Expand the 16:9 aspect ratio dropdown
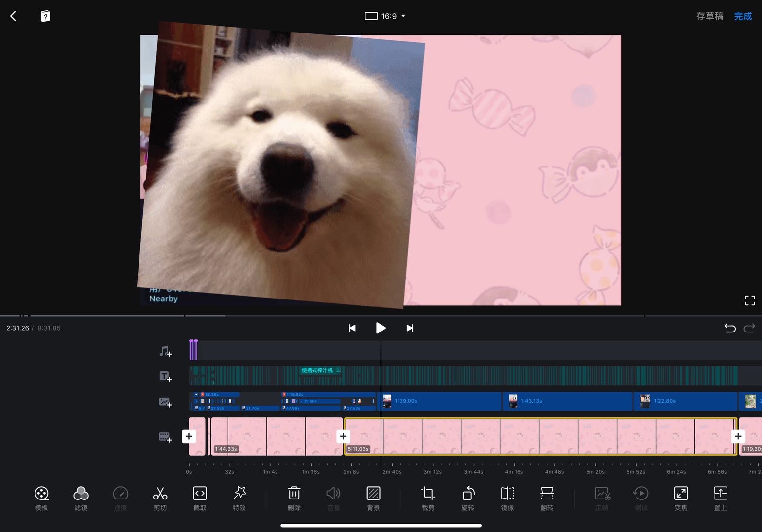Viewport: 762px width, 532px height. click(385, 16)
